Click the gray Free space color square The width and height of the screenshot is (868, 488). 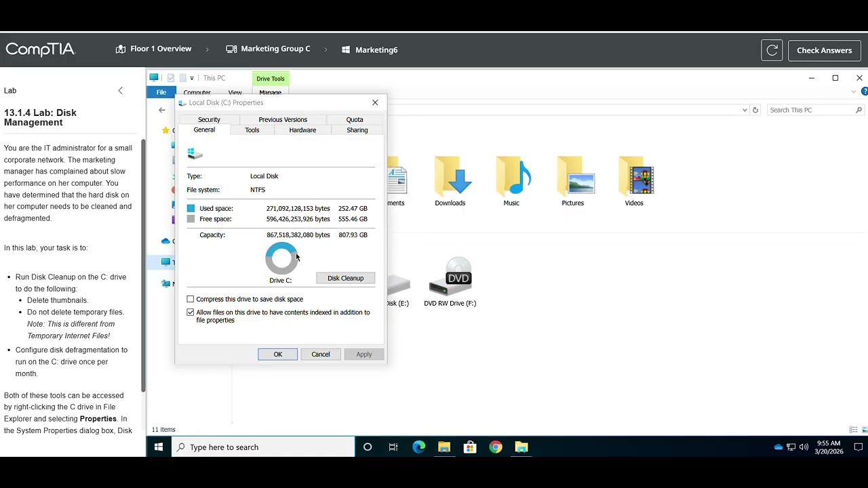(191, 219)
